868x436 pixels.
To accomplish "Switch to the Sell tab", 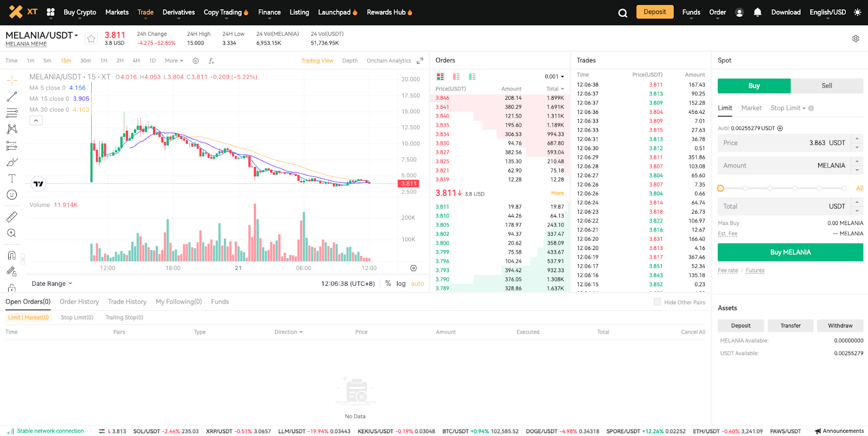I will (x=826, y=86).
